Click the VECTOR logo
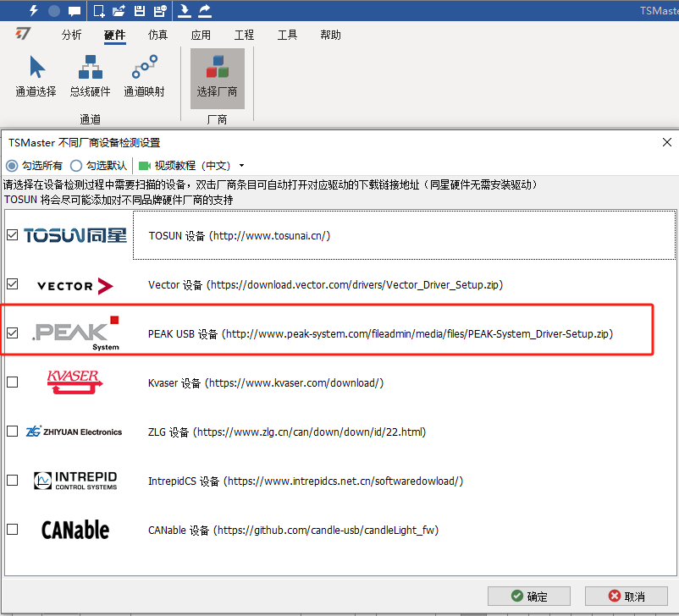 [x=75, y=286]
